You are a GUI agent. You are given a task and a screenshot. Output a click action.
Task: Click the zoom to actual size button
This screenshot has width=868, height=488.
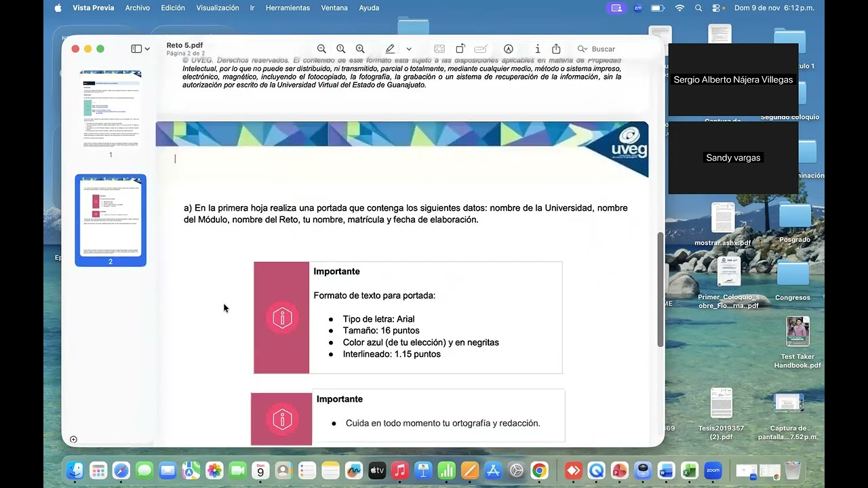(340, 49)
